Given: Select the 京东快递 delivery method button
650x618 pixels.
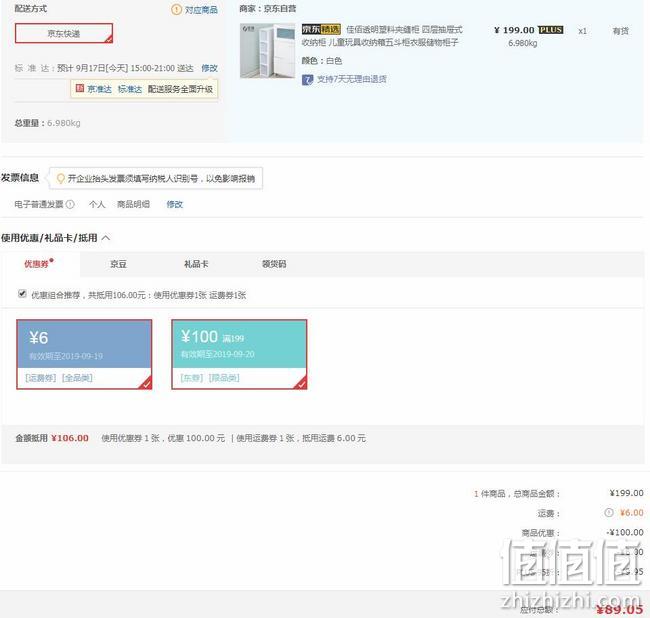Looking at the screenshot, I should [64, 33].
